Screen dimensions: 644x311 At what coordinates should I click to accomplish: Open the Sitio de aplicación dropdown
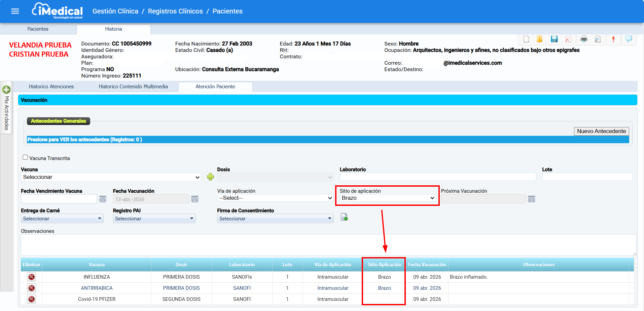tap(388, 198)
